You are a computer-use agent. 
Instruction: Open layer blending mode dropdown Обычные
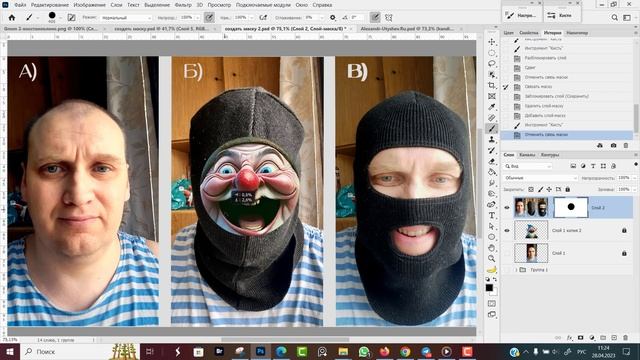click(540, 178)
